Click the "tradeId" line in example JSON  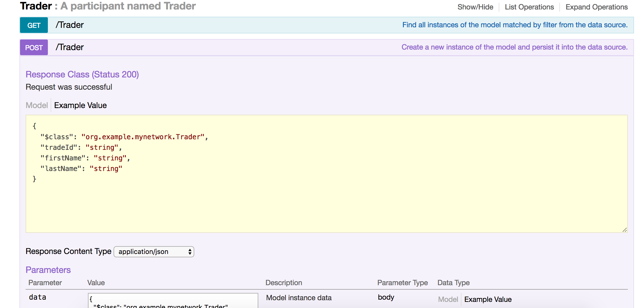81,147
